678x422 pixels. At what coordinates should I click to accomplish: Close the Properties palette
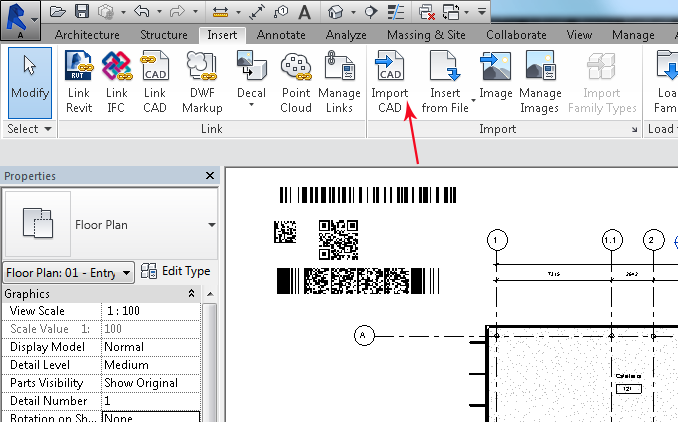pyautogui.click(x=210, y=176)
